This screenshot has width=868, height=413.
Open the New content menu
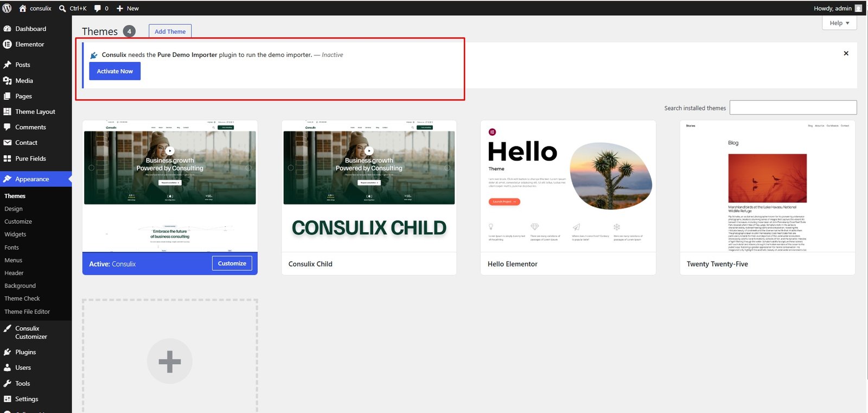coord(127,8)
